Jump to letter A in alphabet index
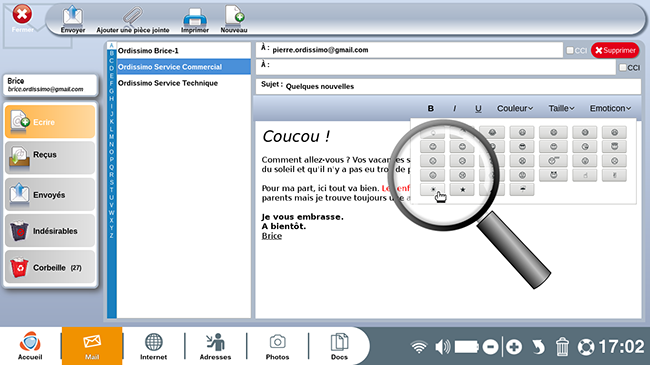This screenshot has width=650, height=365. click(112, 46)
